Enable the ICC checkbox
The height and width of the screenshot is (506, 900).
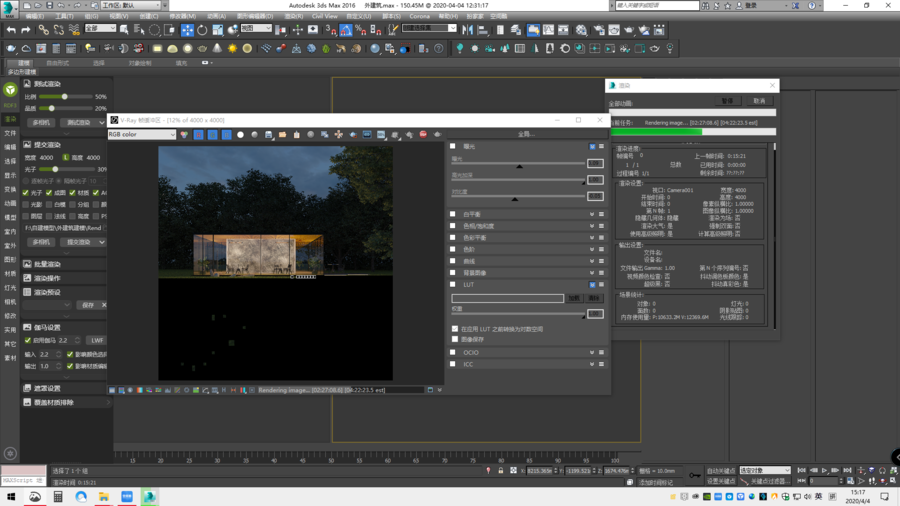[453, 364]
